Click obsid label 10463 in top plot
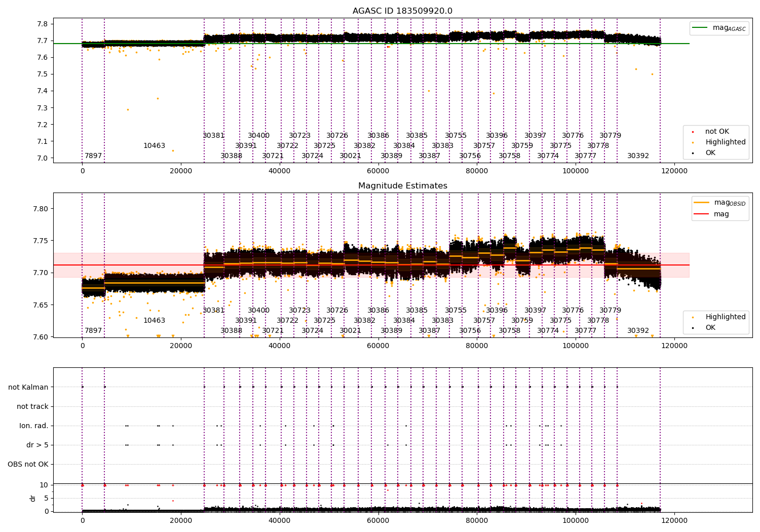Screen dimensions: 760x532 click(x=154, y=146)
